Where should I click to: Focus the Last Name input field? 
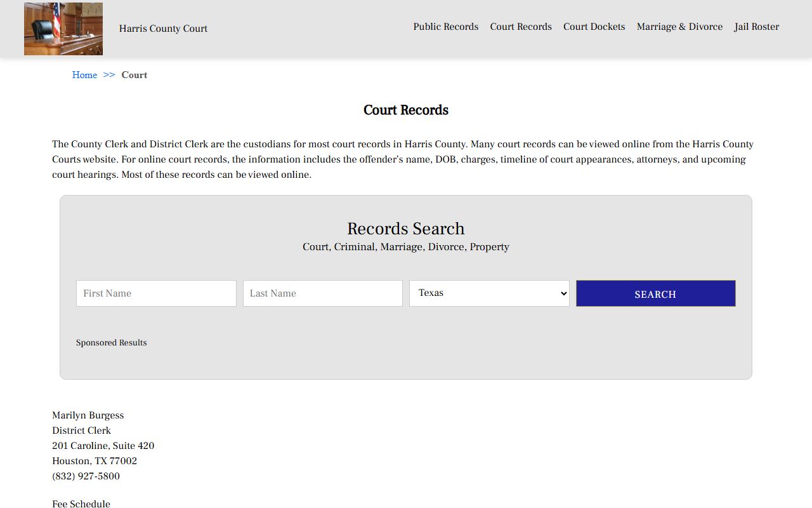click(322, 293)
